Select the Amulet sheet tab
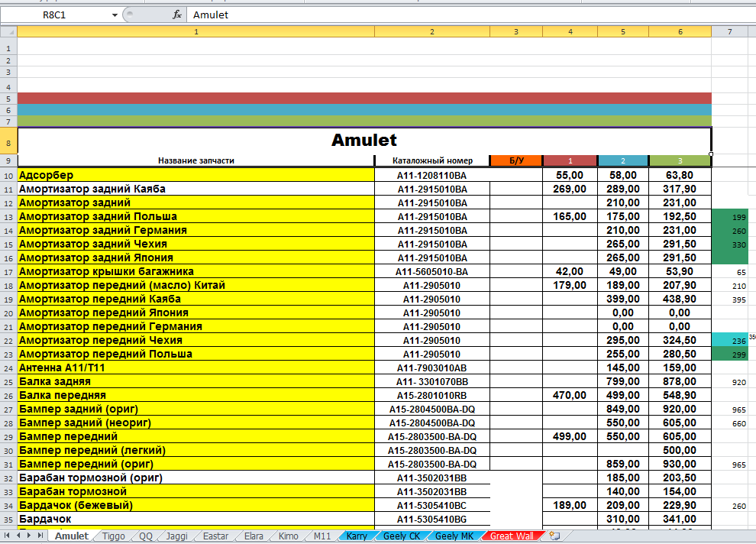 click(x=71, y=536)
